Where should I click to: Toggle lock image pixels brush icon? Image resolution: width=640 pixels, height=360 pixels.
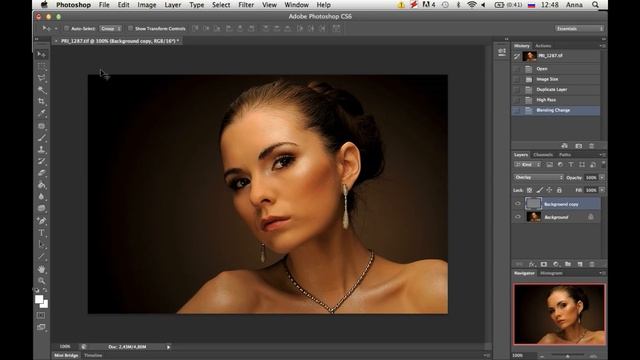540,190
